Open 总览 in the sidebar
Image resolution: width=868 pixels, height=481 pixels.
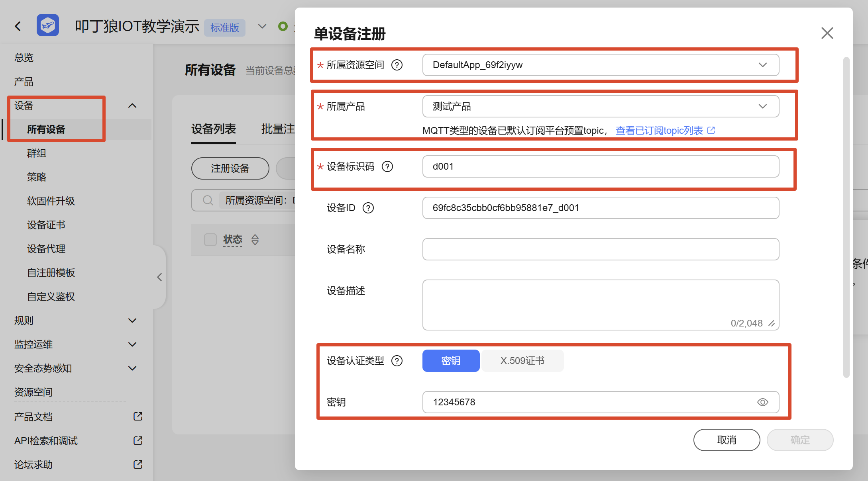[24, 58]
